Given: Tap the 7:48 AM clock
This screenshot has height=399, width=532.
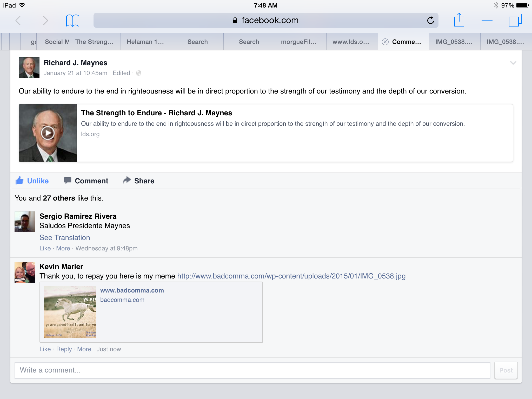Looking at the screenshot, I should [266, 5].
